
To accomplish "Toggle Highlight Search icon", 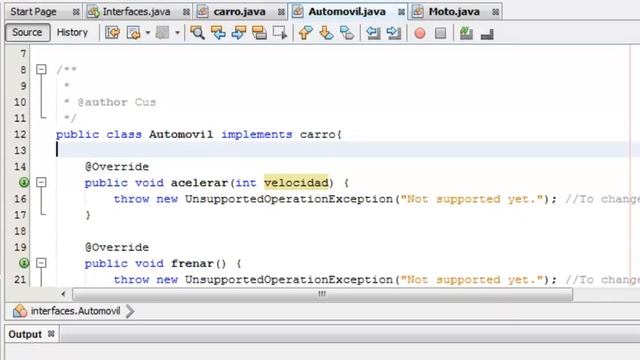I will point(259,33).
